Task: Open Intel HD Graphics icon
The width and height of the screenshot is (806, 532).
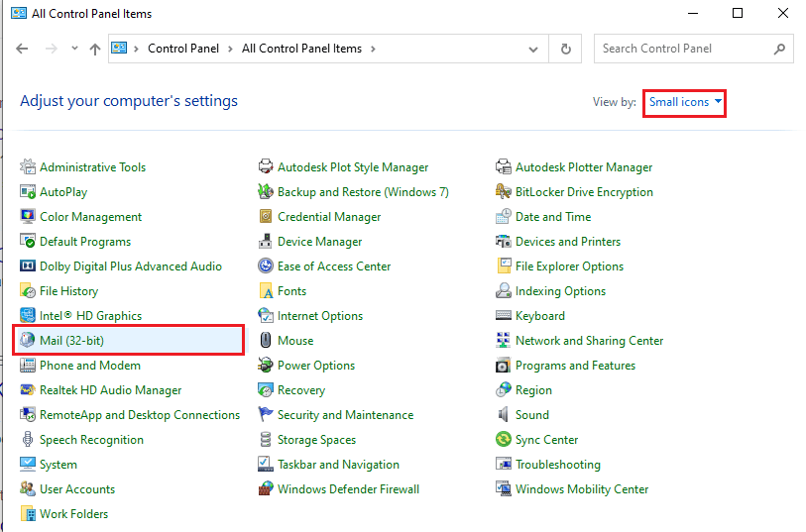Action: click(x=28, y=315)
